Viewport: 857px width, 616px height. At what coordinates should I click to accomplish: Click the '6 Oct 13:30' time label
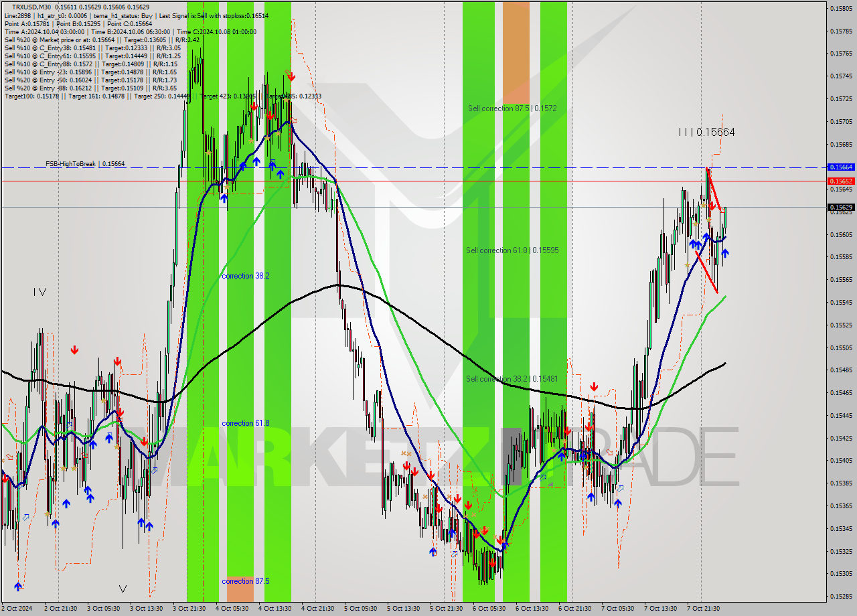click(532, 608)
